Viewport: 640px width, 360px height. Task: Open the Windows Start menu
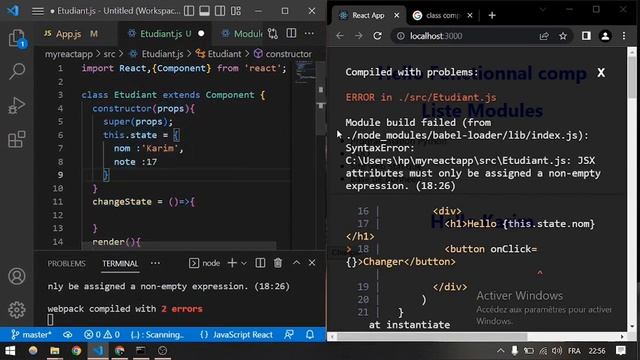[x=11, y=351]
